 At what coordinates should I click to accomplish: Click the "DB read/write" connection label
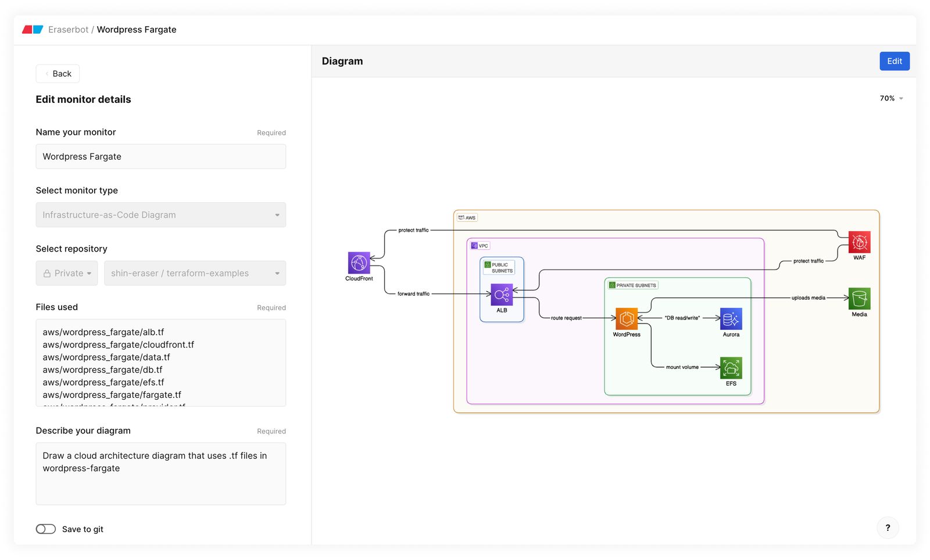click(682, 318)
